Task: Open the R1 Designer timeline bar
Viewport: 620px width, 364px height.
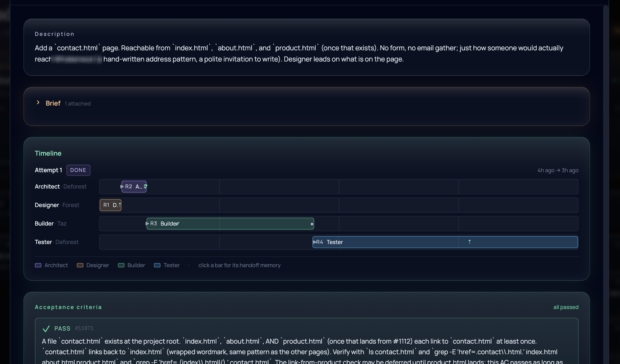Action: coord(110,205)
